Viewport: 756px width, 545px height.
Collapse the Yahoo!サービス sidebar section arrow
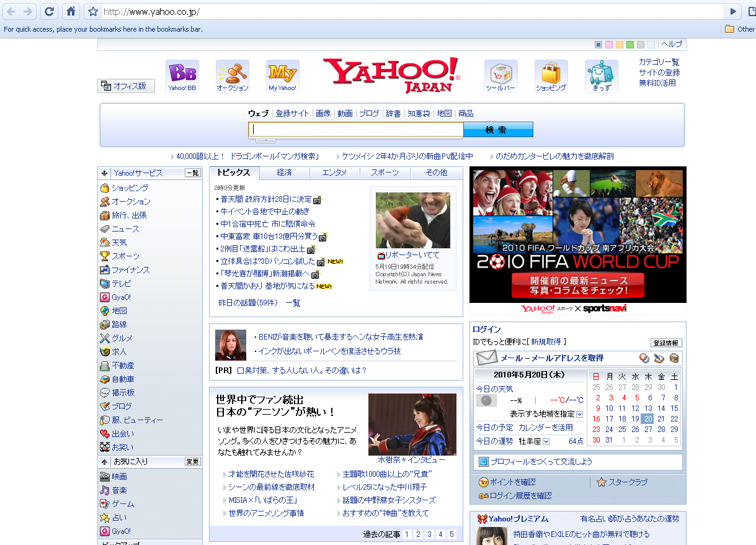pos(105,173)
